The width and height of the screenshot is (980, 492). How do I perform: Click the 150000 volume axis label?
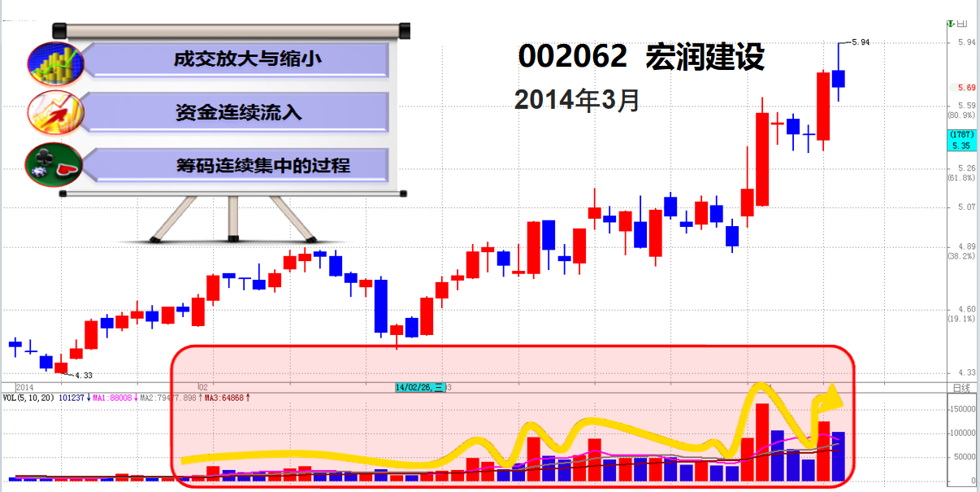coord(962,410)
